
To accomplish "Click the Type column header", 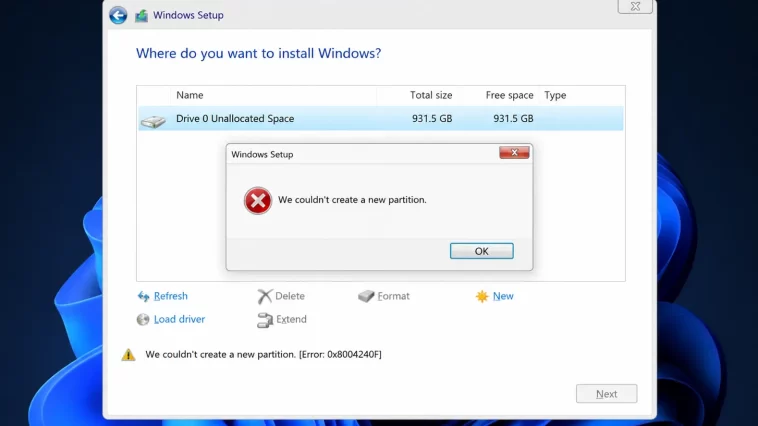I will [555, 95].
